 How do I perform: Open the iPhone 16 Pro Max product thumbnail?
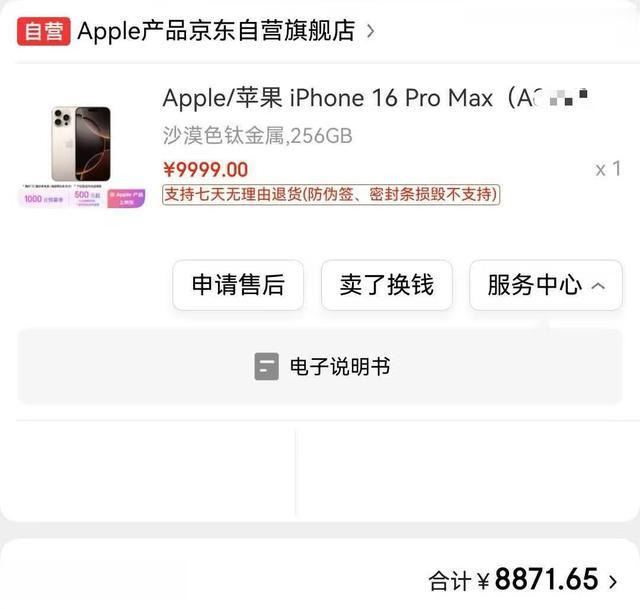pos(81,144)
